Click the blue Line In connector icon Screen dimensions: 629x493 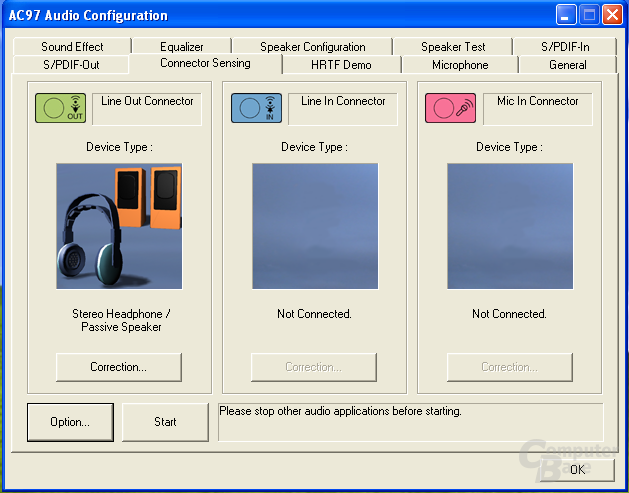[256, 108]
